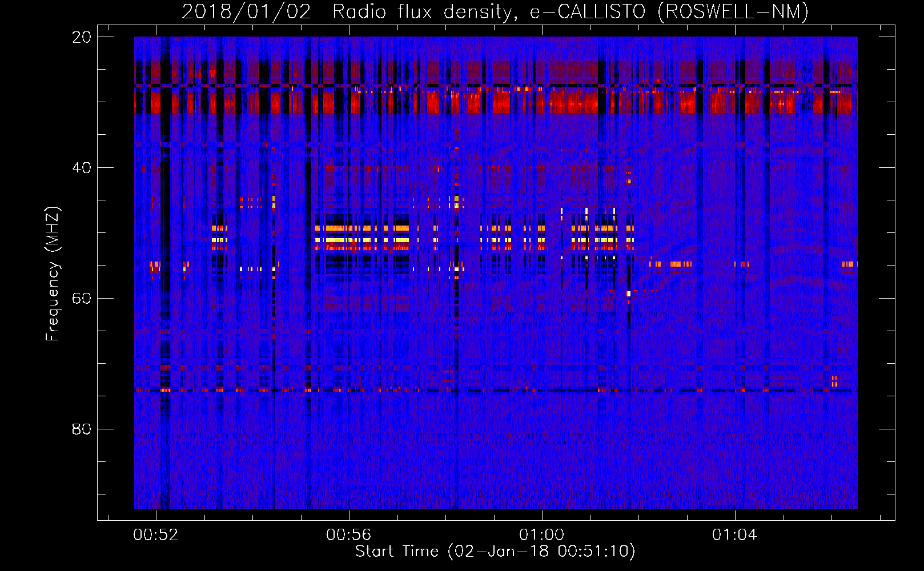The width and height of the screenshot is (924, 571).
Task: Click the frequency tick label '80'
Action: (82, 429)
